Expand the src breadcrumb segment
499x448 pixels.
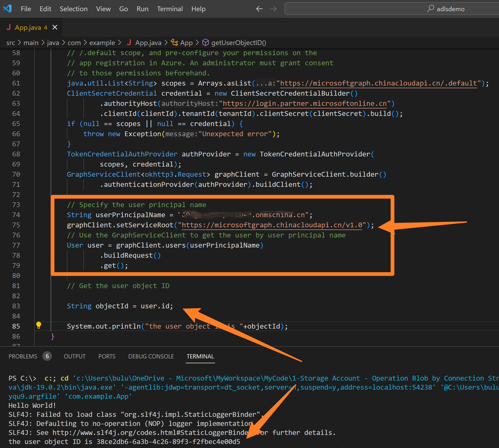tap(11, 43)
